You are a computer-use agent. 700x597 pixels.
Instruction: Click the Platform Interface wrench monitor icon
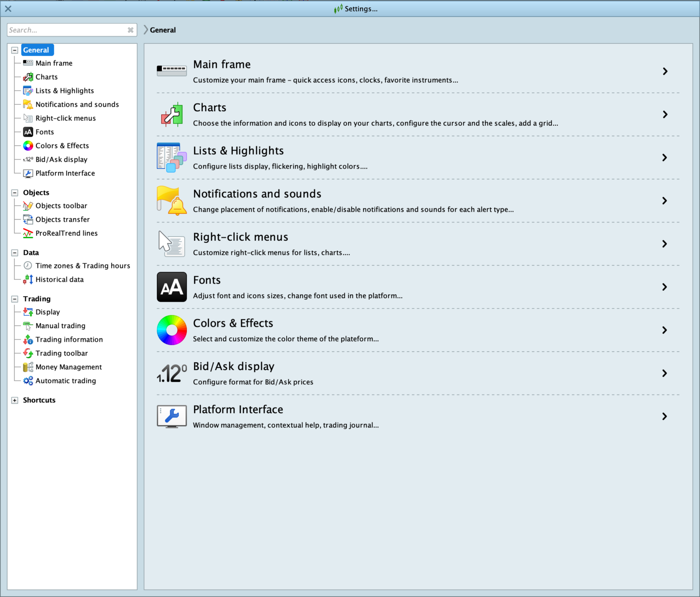171,416
